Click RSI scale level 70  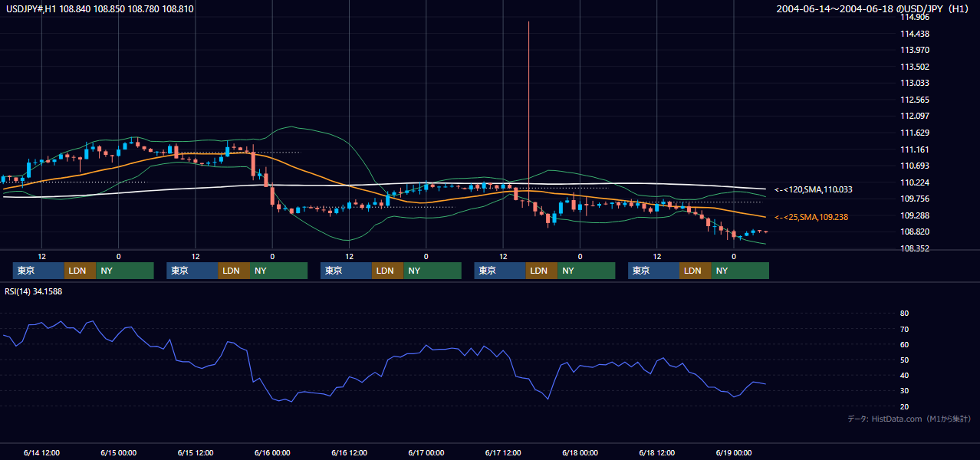pyautogui.click(x=905, y=329)
